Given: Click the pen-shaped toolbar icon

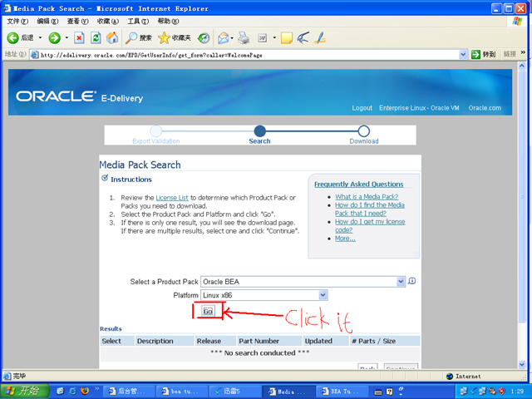Looking at the screenshot, I should pos(320,37).
